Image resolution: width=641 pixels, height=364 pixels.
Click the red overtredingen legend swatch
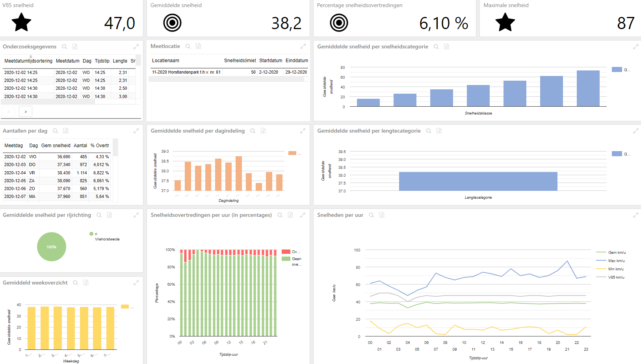point(286,251)
